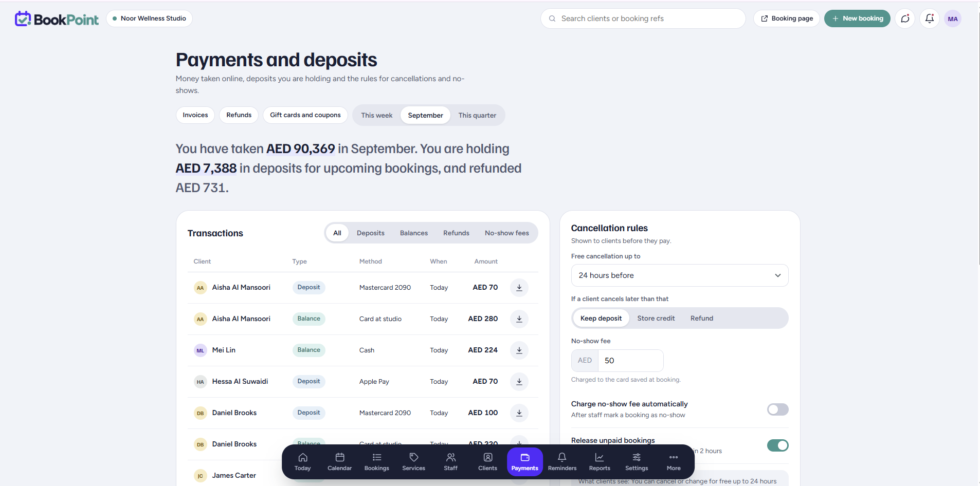Screen dimensions: 980x486
Task: Click the AED 7,388 deposits amount
Action: tap(206, 169)
